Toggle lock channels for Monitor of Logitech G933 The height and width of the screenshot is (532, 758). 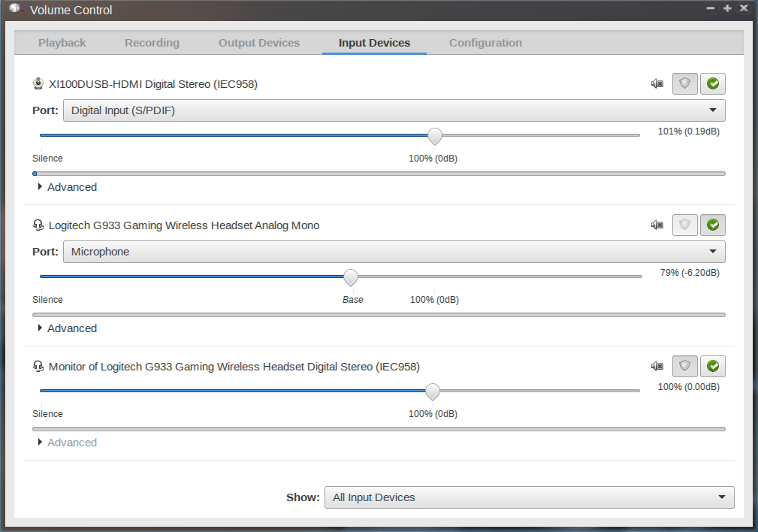coord(684,366)
